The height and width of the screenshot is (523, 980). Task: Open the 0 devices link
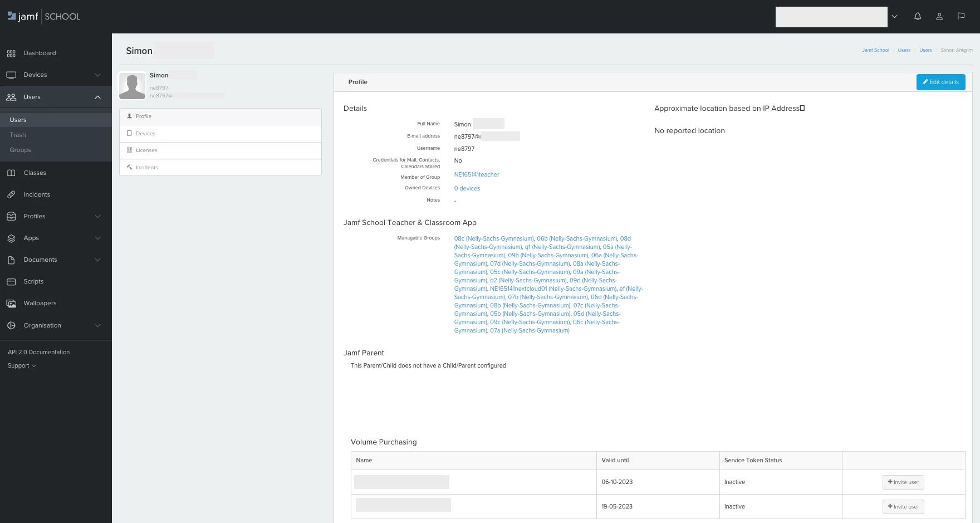pyautogui.click(x=467, y=188)
